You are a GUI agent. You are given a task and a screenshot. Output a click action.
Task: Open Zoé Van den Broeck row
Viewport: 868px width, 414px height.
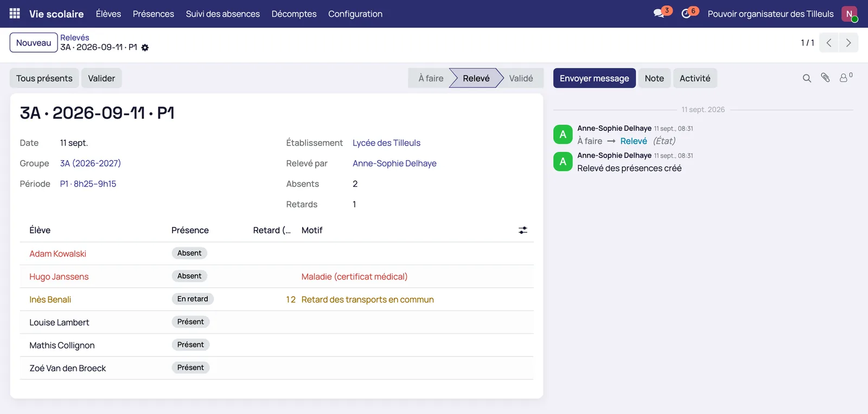point(277,368)
